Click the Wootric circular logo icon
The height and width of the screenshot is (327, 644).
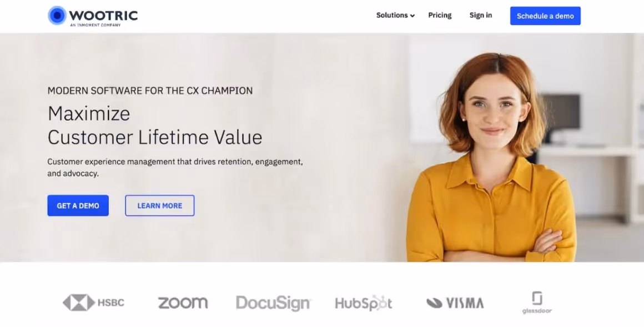(x=57, y=16)
